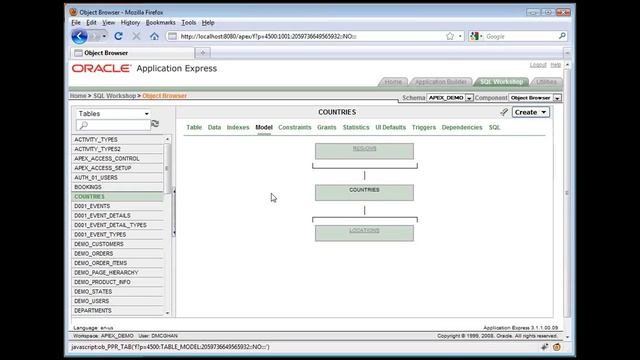The width and height of the screenshot is (640, 360).
Task: Expand the Create button menu
Action: coord(531,112)
